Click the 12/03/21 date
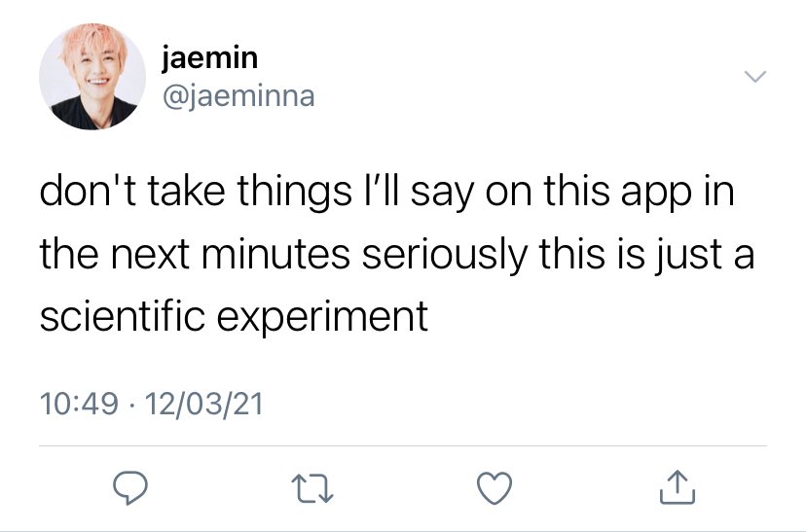Screen dimensions: 806x532 (x=204, y=403)
